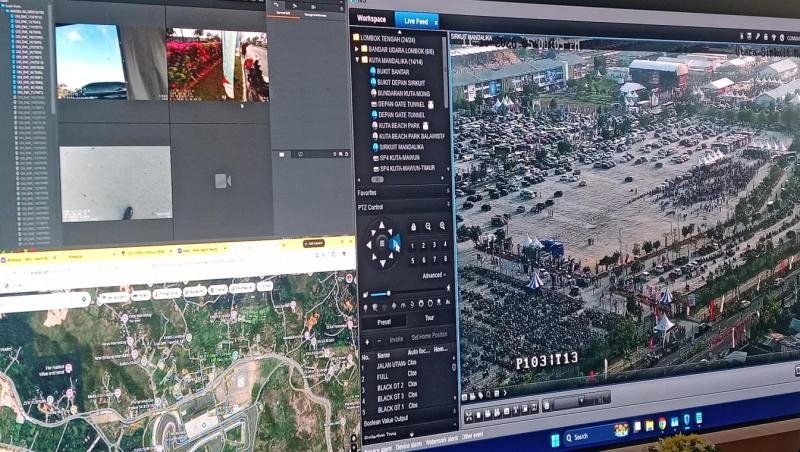Open the Windows Start menu
The height and width of the screenshot is (452, 800).
pyautogui.click(x=556, y=439)
